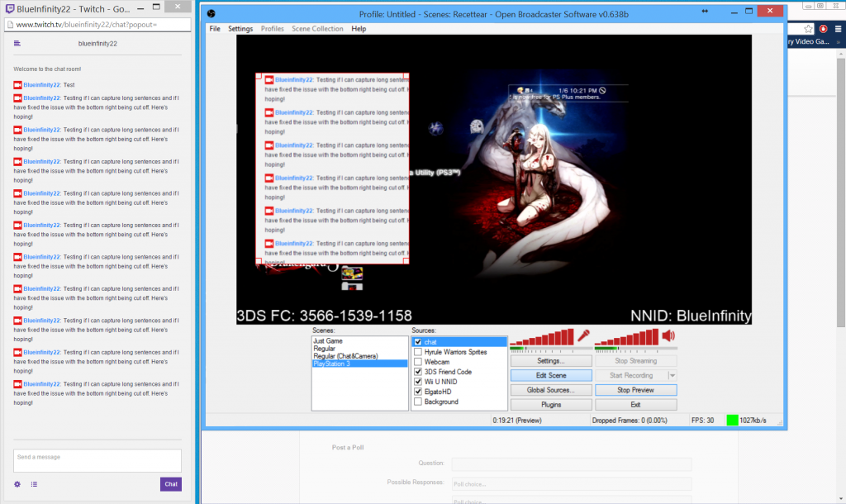The width and height of the screenshot is (846, 504).
Task: Click the Edit Scene button
Action: (551, 376)
